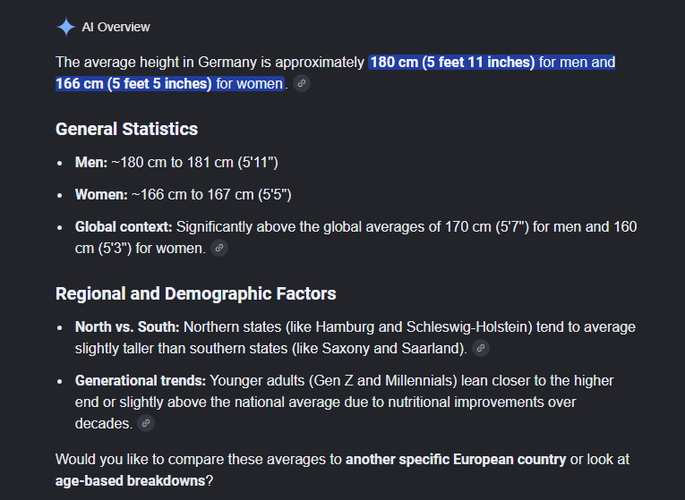685x500 pixels.
Task: Click the bold 'Global context:' label
Action: pos(124,227)
